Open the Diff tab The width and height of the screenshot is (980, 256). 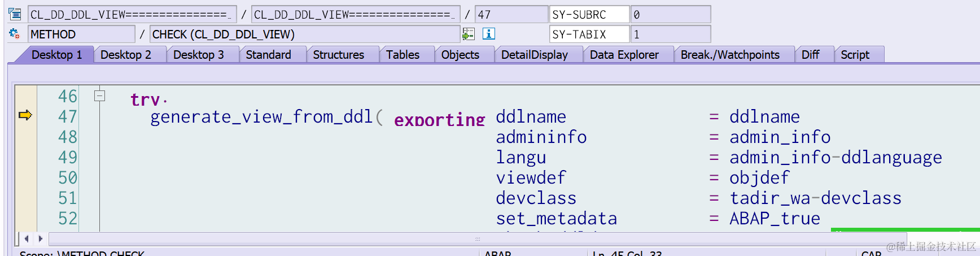(x=811, y=55)
